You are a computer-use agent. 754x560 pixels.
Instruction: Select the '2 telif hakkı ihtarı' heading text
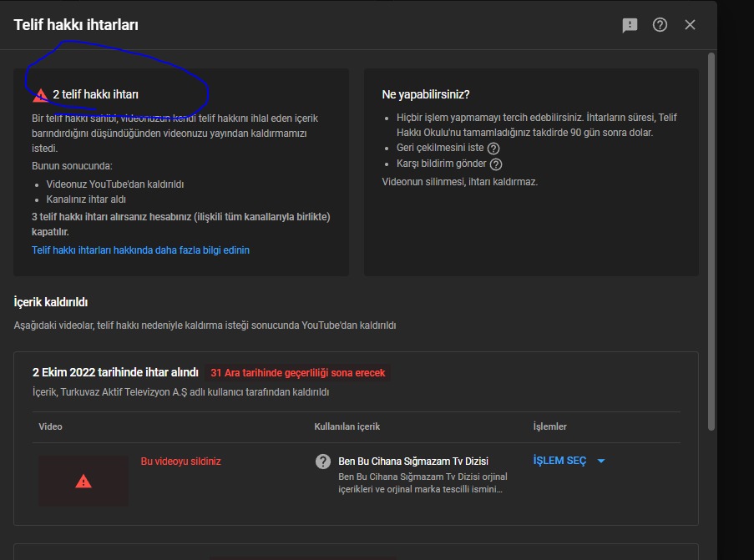[96, 94]
